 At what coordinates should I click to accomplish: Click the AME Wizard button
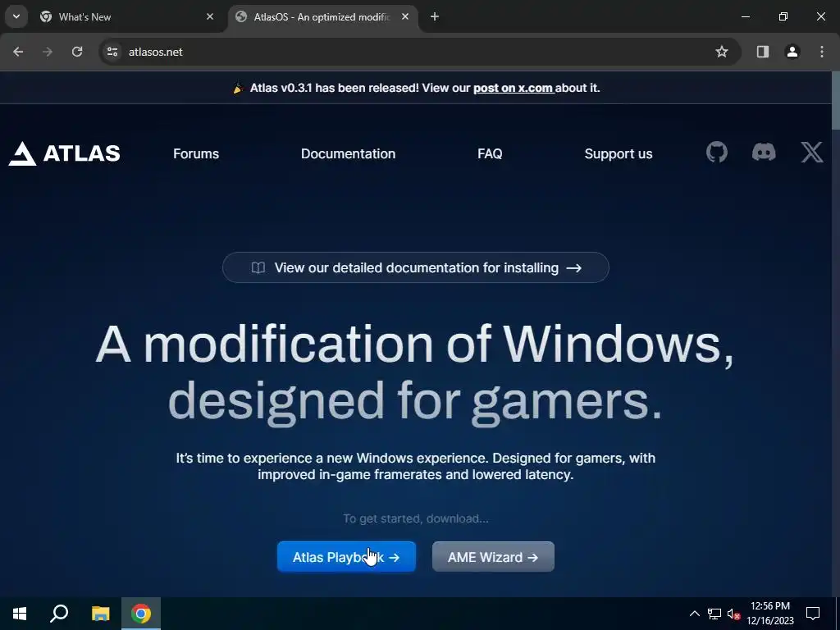(493, 557)
